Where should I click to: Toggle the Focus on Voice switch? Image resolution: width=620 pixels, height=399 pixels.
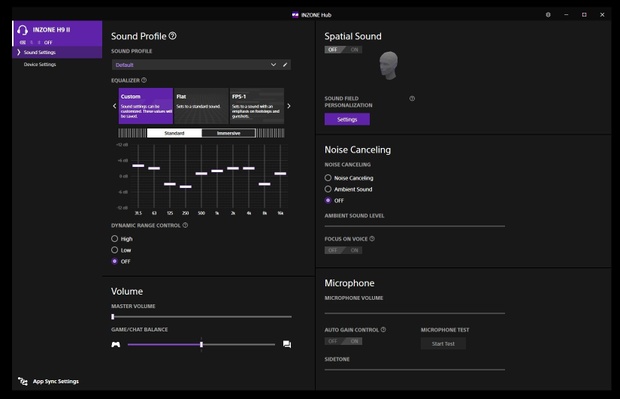click(x=343, y=250)
